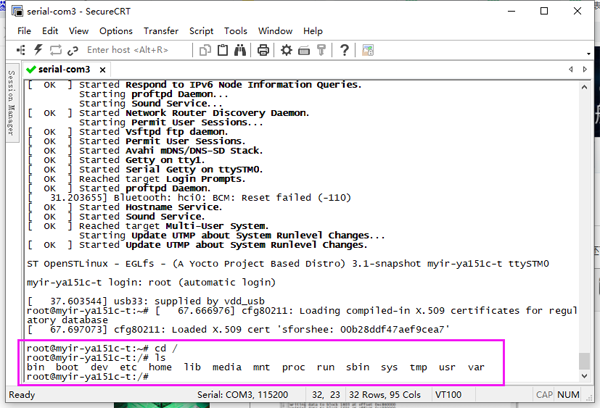The width and height of the screenshot is (600, 408).
Task: Click the Print toolbar icon
Action: click(263, 50)
